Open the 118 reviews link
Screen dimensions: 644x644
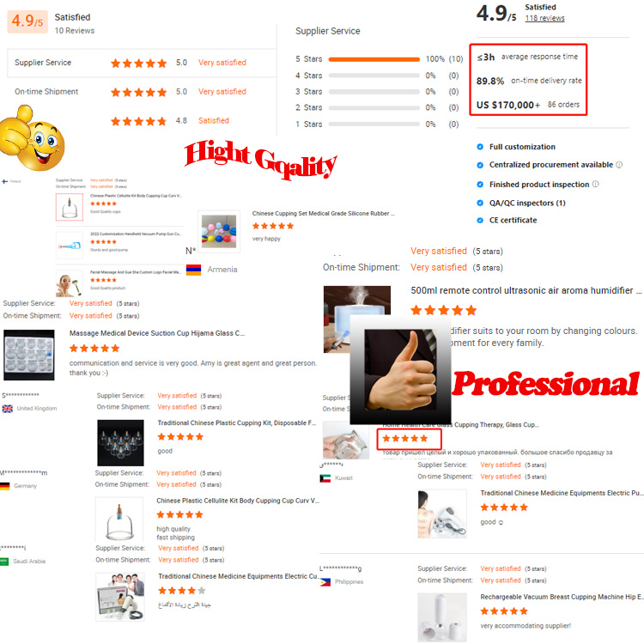coord(544,18)
